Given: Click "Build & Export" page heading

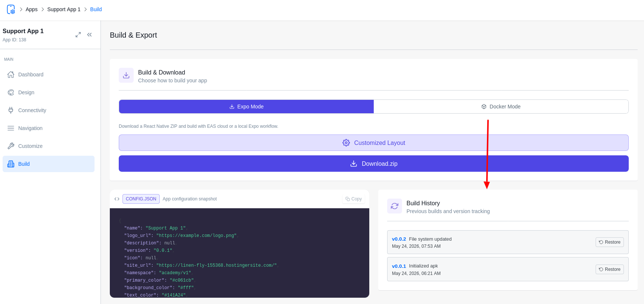Looking at the screenshot, I should point(133,35).
